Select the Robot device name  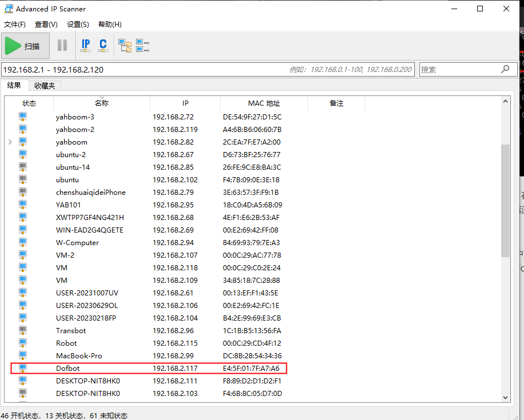tap(66, 343)
